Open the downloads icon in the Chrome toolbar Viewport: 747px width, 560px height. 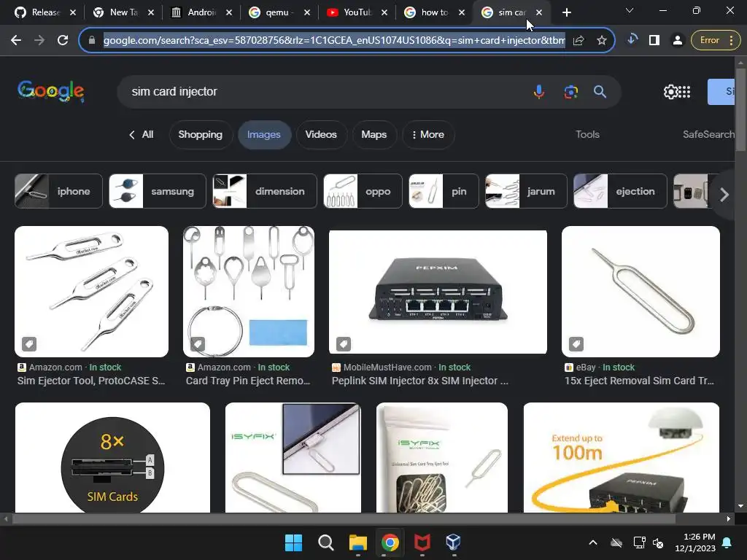coord(632,39)
